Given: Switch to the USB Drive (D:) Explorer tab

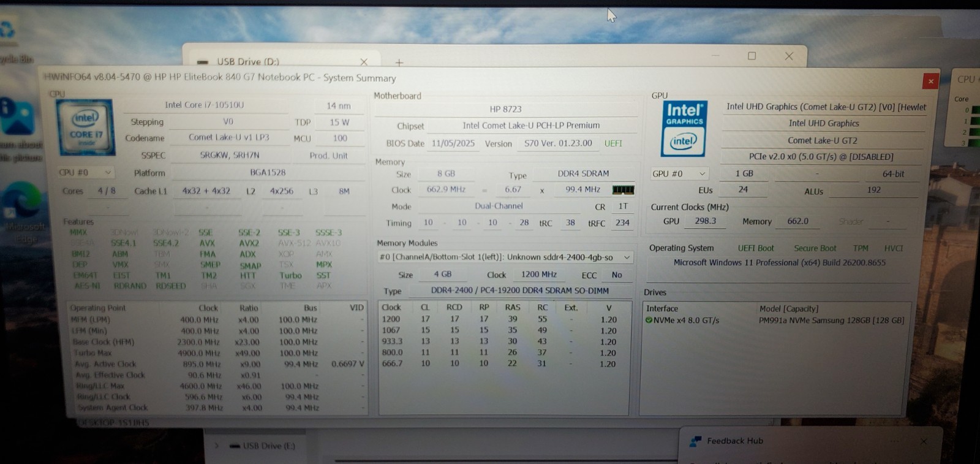Looking at the screenshot, I should click(x=282, y=62).
